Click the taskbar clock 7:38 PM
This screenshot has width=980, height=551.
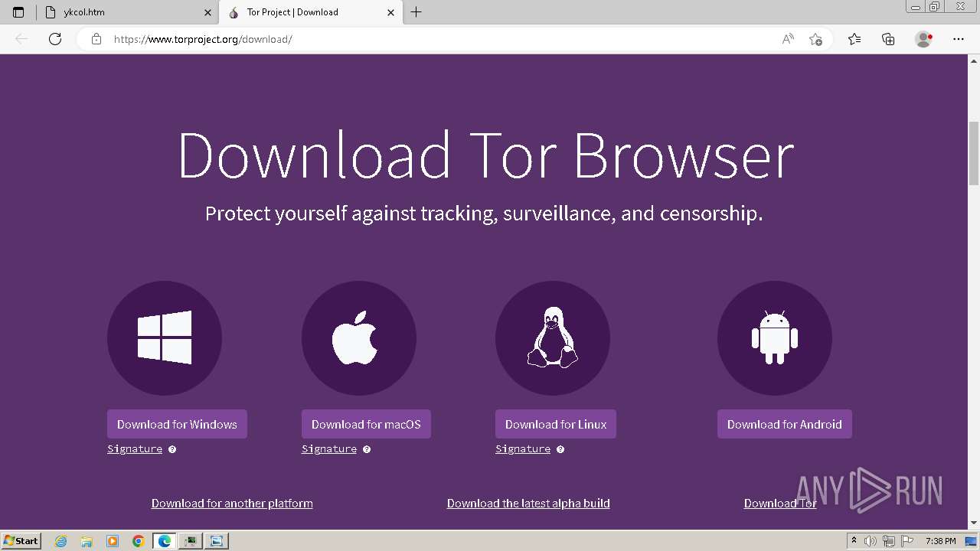point(940,541)
